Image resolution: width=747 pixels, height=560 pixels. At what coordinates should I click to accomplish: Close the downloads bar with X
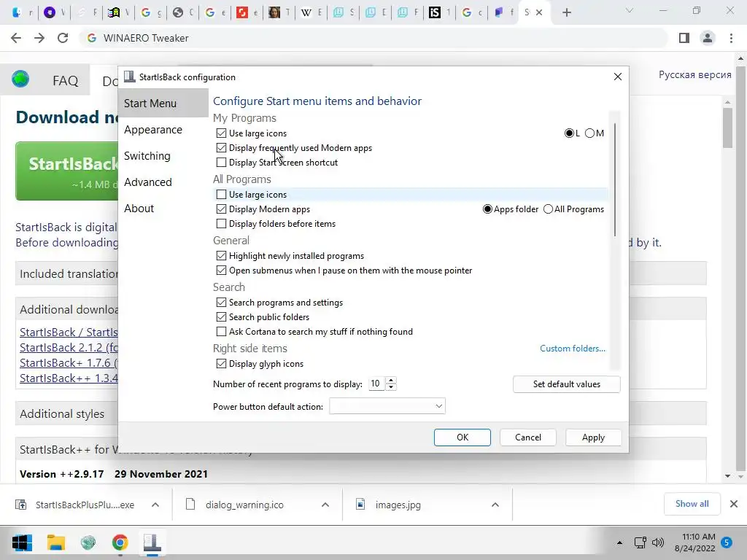(734, 504)
